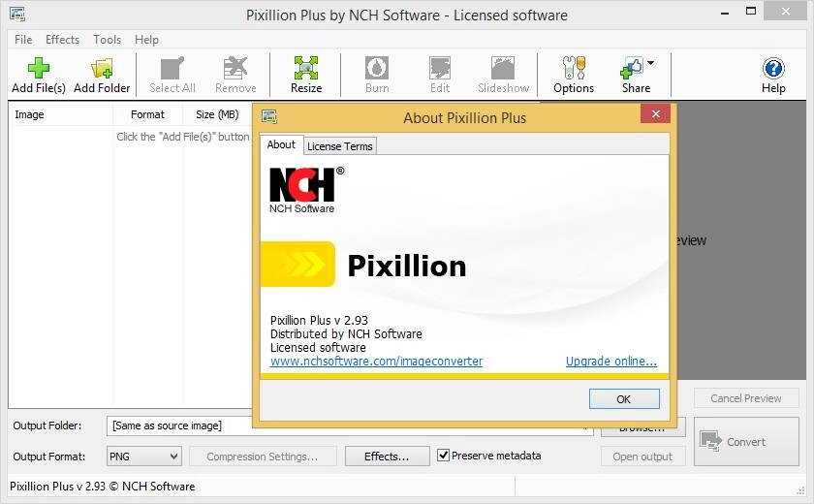The width and height of the screenshot is (814, 504).
Task: Click the Convert button
Action: (746, 442)
